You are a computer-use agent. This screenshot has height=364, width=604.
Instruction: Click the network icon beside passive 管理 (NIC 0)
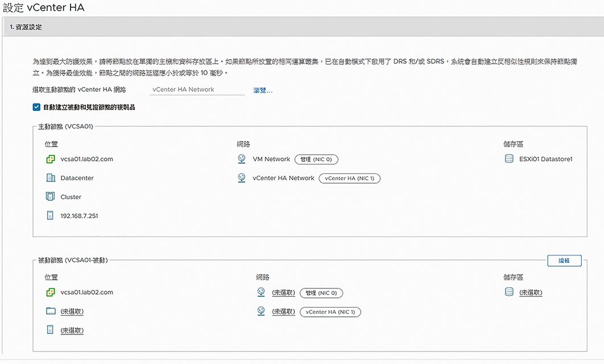click(x=261, y=292)
